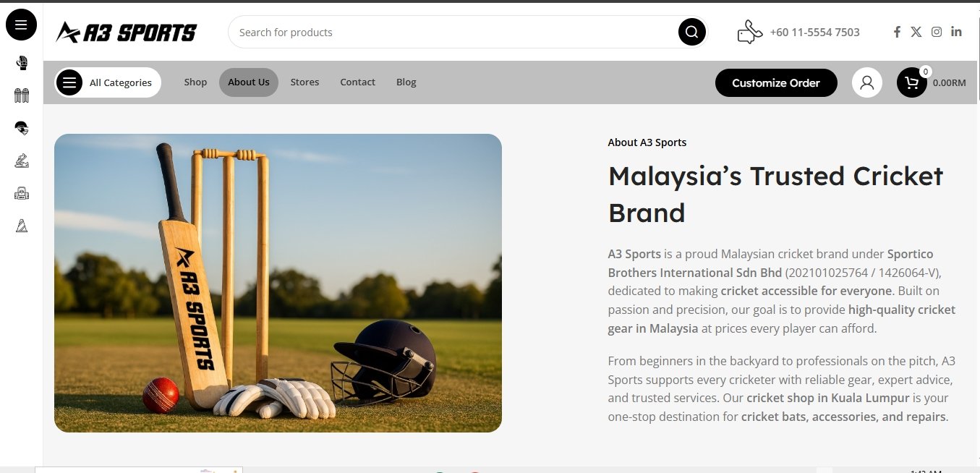Select the kit bag category icon
Viewport: 980px width, 473px height.
(x=22, y=193)
